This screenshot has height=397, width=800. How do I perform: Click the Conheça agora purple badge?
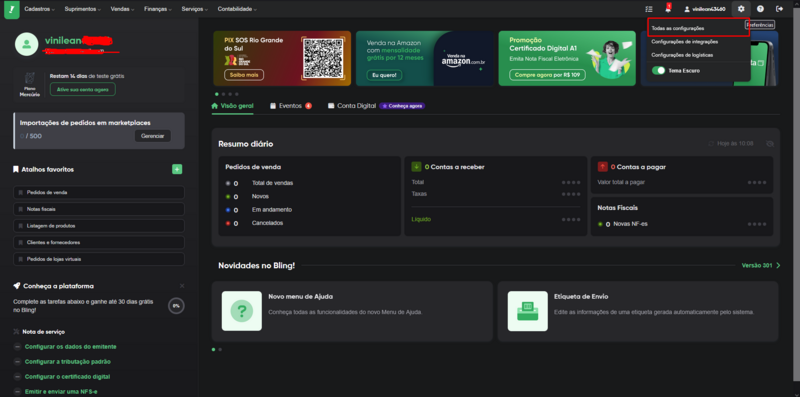coord(403,106)
